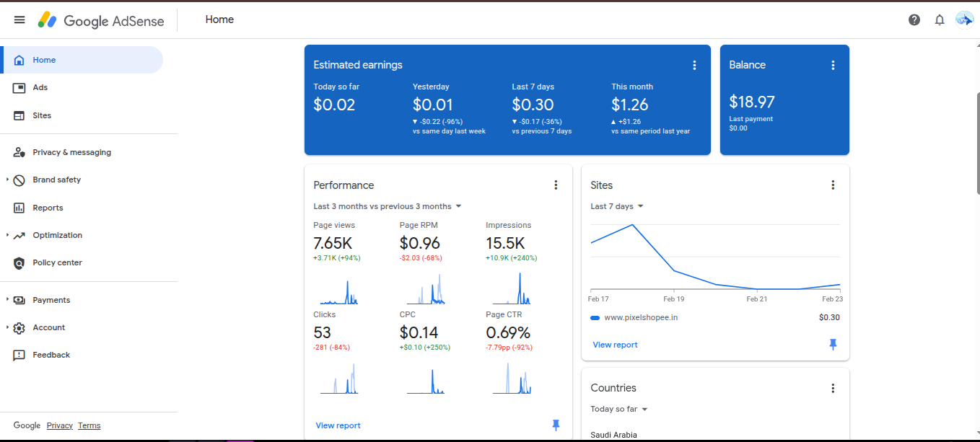Click the Privacy footer link
The width and height of the screenshot is (980, 442).
pos(60,425)
